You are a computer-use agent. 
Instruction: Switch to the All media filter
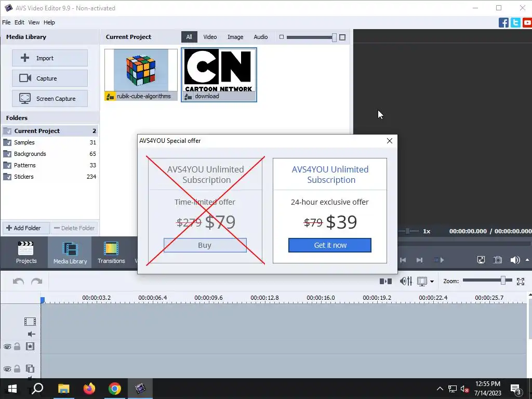189,37
